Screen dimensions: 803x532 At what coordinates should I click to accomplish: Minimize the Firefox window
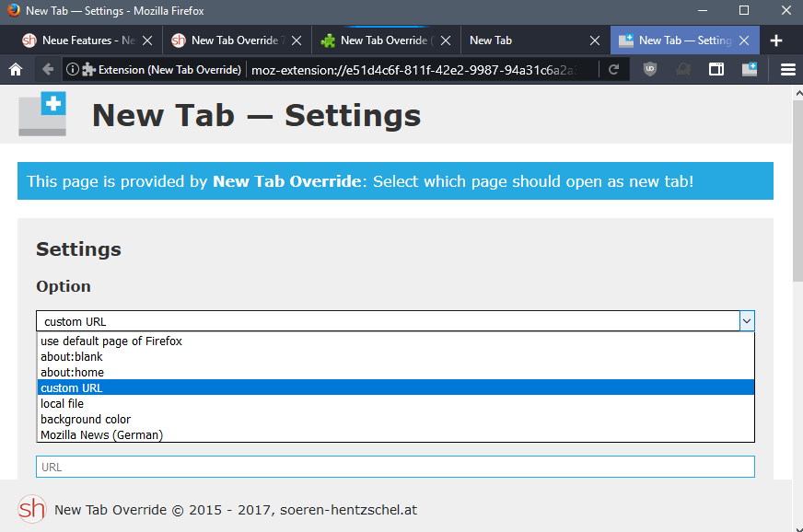(703, 10)
